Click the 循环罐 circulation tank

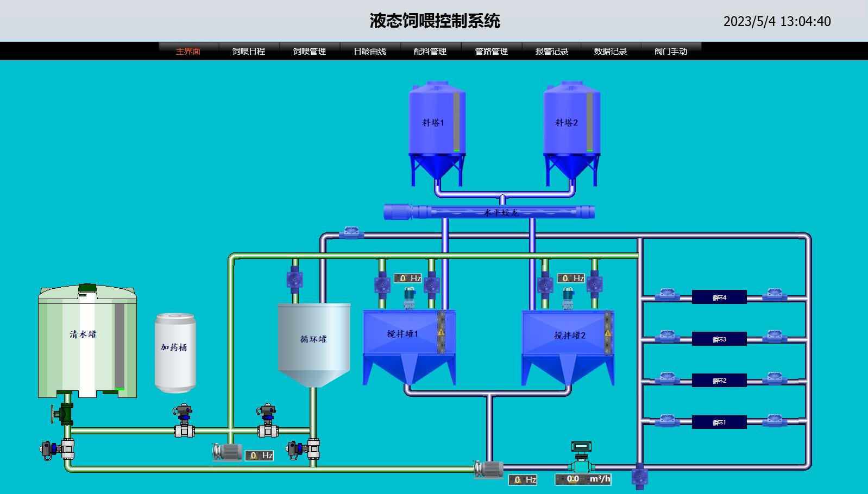[313, 342]
